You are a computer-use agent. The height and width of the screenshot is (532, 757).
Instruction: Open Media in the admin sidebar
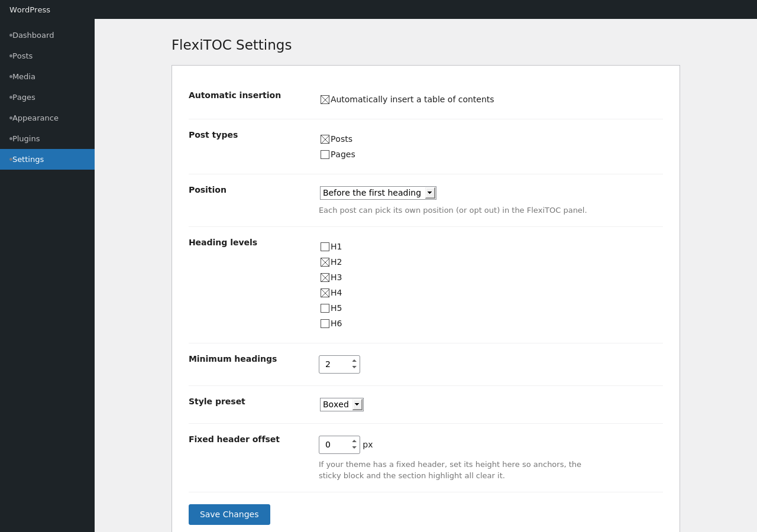(x=47, y=77)
